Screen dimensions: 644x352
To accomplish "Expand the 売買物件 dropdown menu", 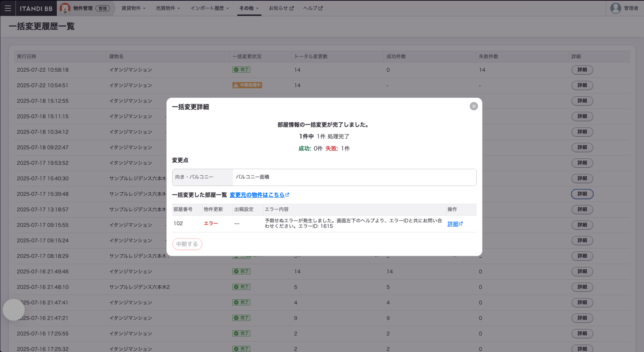I will [168, 8].
